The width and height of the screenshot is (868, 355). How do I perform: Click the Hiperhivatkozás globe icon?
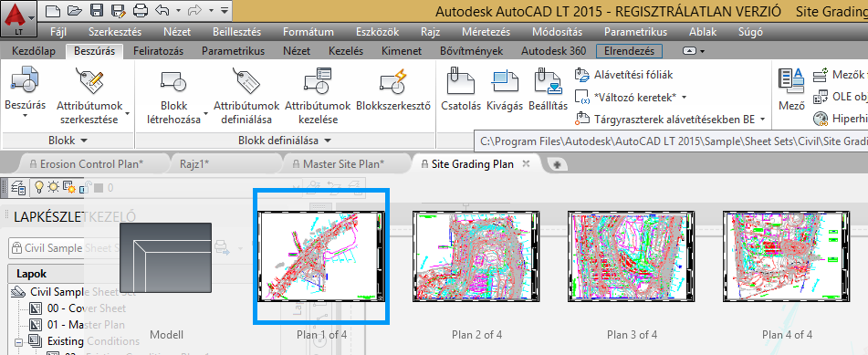click(821, 118)
